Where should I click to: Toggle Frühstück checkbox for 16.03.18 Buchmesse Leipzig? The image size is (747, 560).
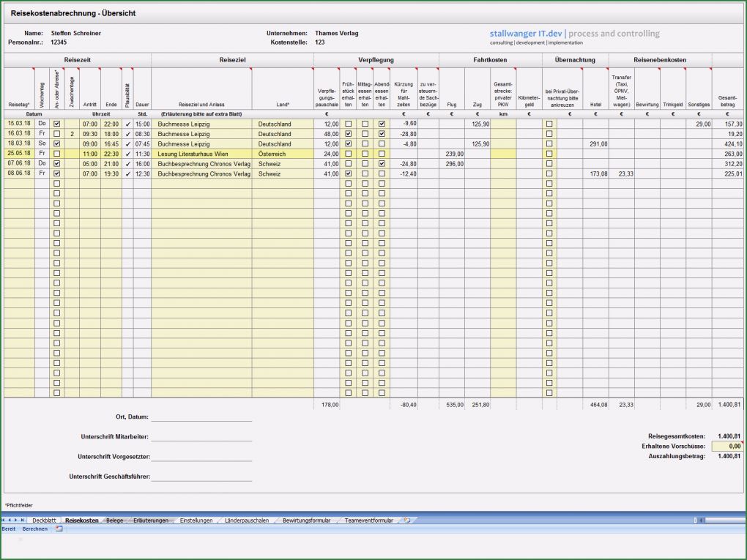[x=349, y=134]
